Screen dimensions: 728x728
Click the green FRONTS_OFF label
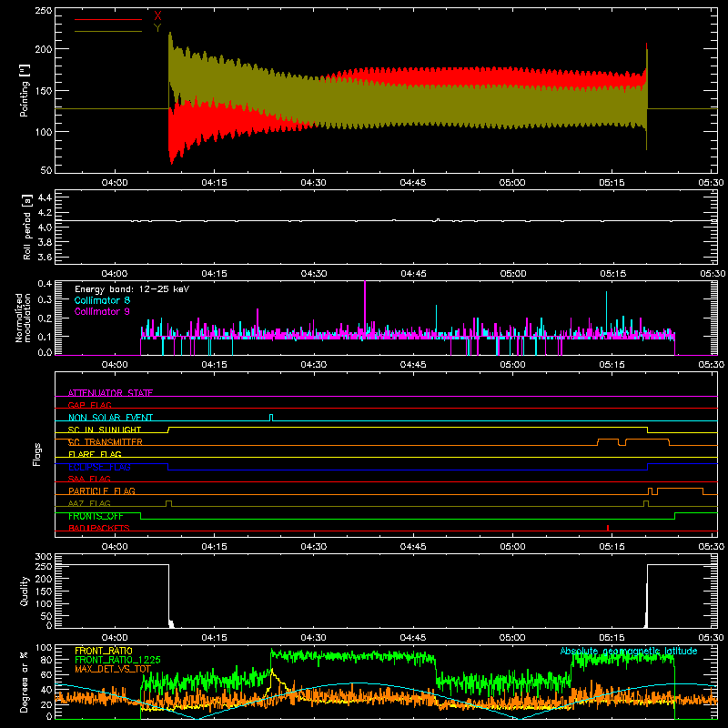[x=96, y=516]
